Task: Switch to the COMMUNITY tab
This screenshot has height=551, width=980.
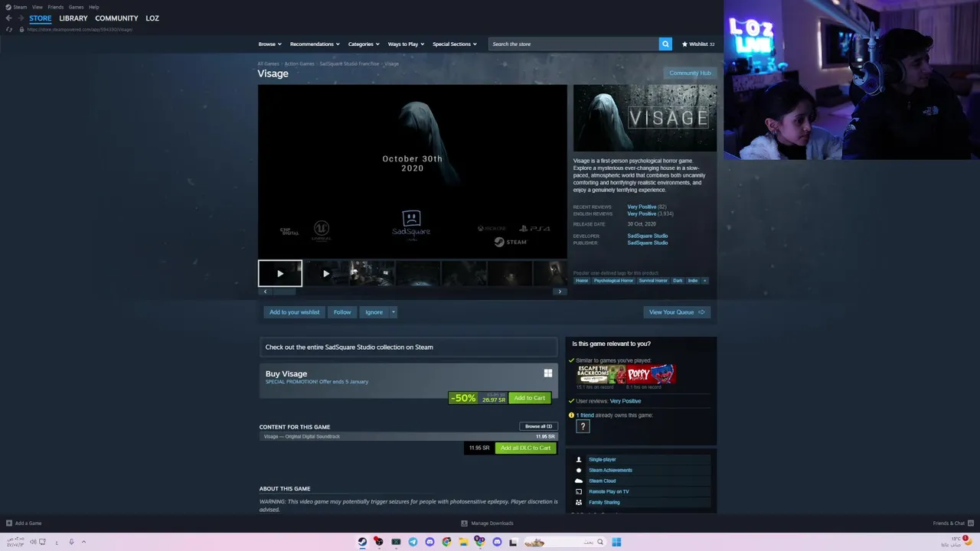Action: point(116,18)
